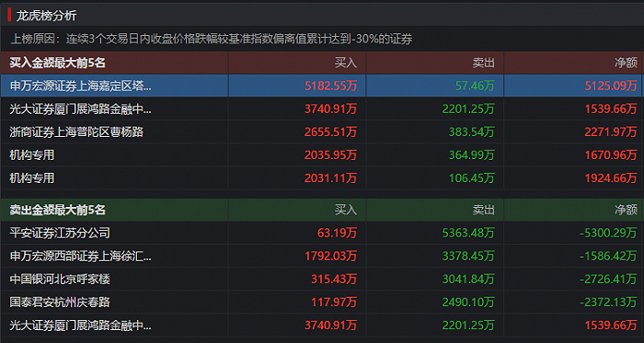Select the 国泰君安杭州庆春路 row name
The width and height of the screenshot is (644, 343).
click(x=60, y=303)
